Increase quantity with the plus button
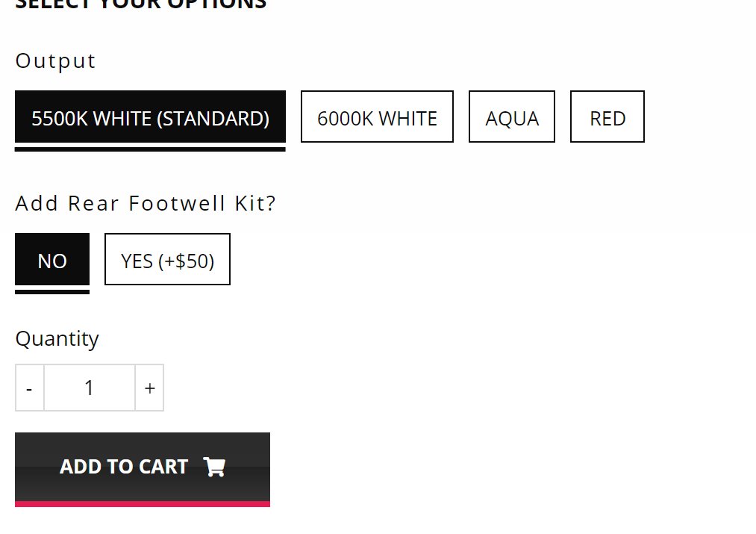This screenshot has width=756, height=534. pos(149,388)
